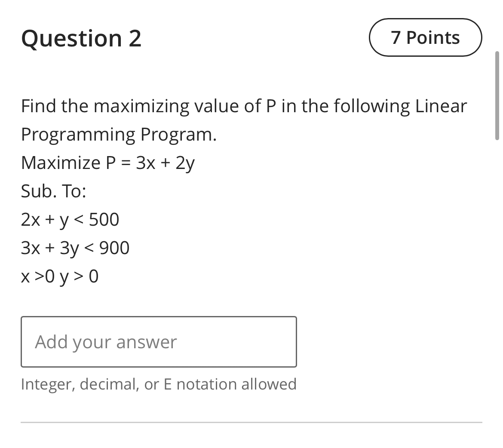The image size is (503, 448).
Task: Select the number 7 inside the Points badge
Action: [x=396, y=37]
